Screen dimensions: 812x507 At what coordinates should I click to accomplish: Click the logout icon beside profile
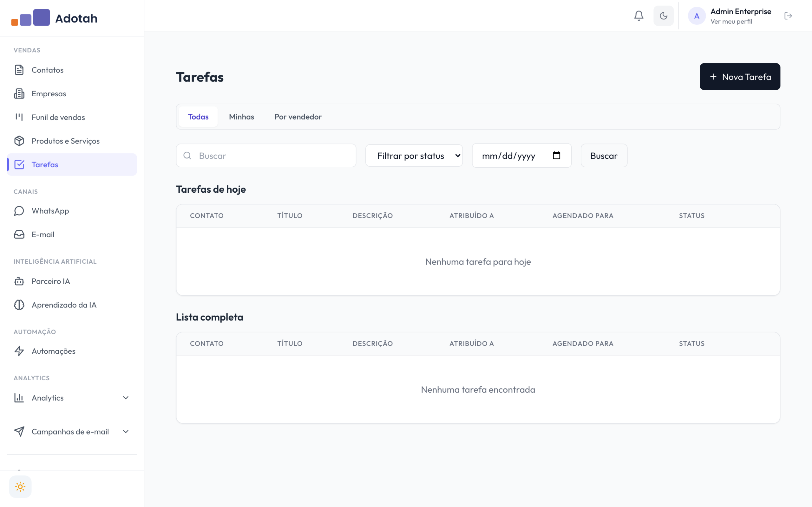click(788, 16)
